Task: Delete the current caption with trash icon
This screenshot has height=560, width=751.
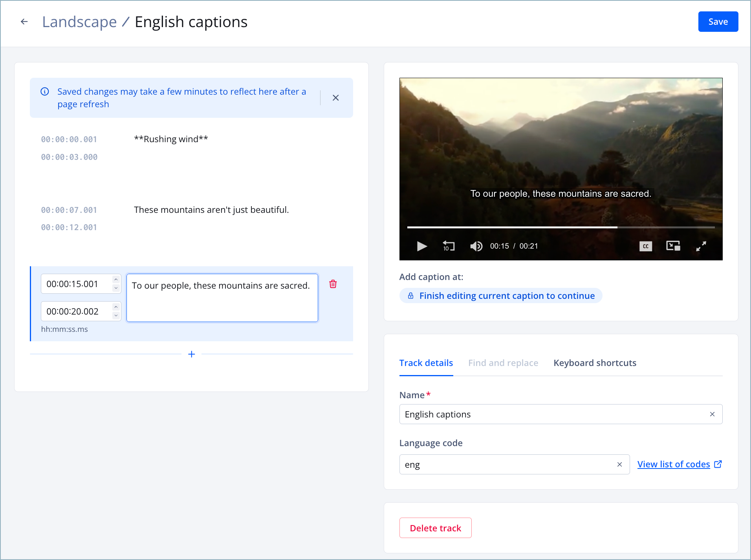Action: tap(333, 284)
